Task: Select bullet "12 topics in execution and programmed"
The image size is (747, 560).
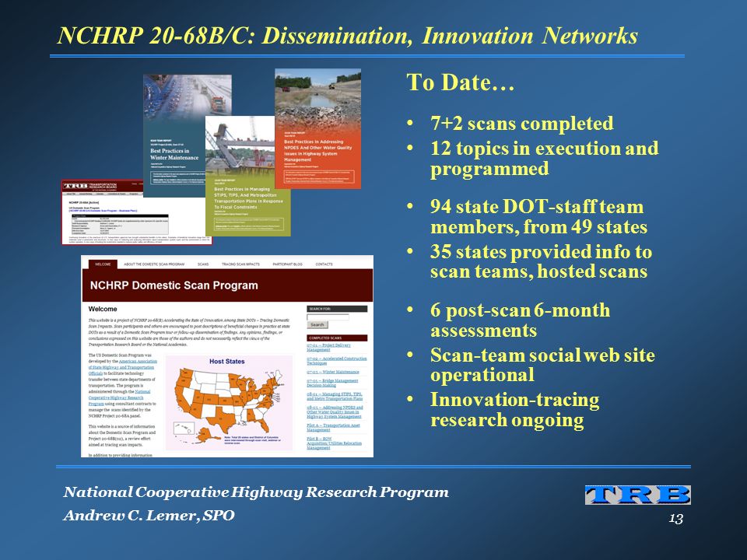Action: click(x=544, y=158)
